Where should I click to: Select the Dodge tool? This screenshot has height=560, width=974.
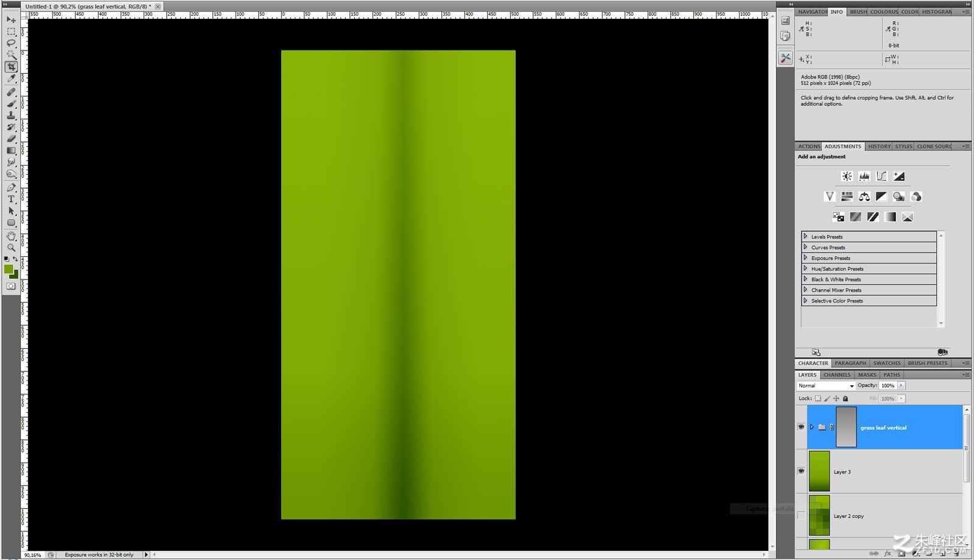[11, 174]
